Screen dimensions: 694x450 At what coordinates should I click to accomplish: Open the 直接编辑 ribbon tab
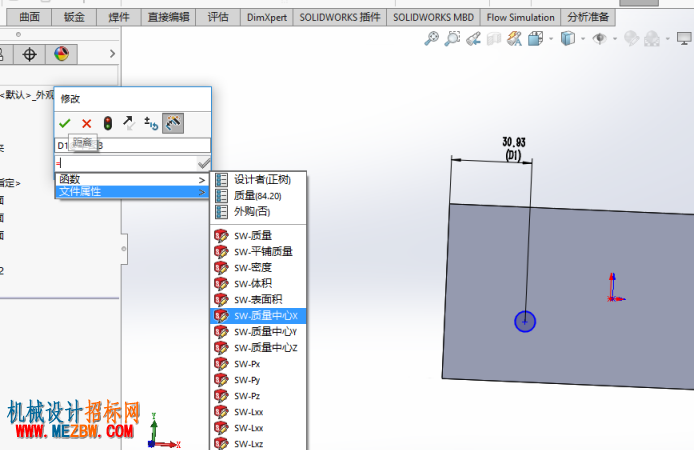point(169,17)
